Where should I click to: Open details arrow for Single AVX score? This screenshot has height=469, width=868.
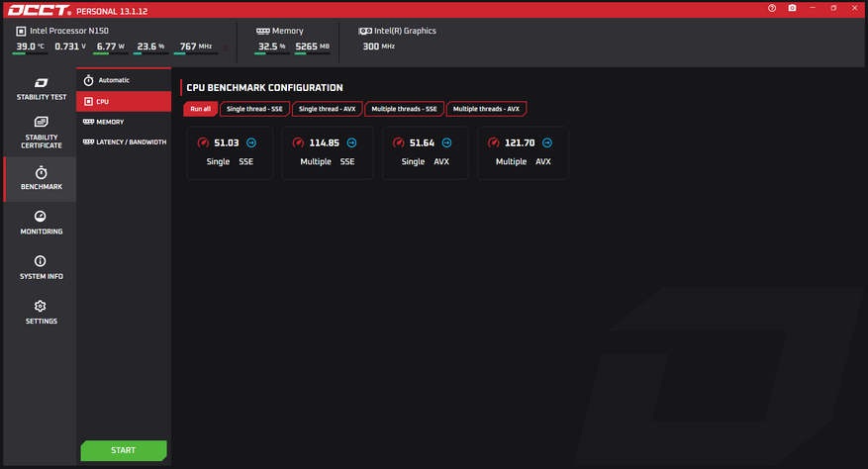click(446, 142)
